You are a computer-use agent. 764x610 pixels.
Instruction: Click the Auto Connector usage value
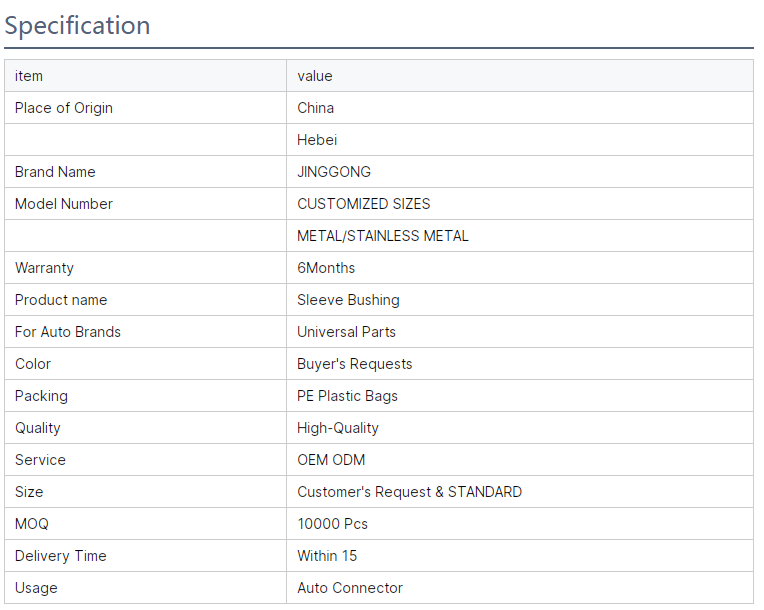tap(350, 588)
